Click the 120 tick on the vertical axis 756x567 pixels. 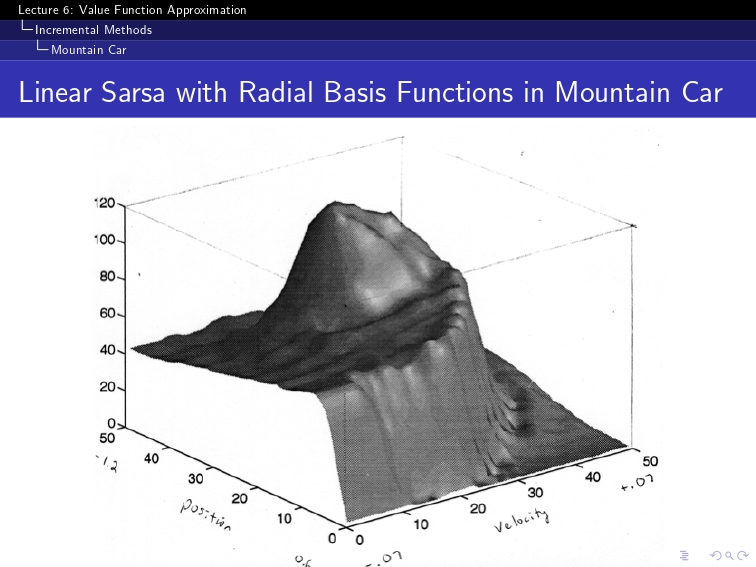coord(105,203)
